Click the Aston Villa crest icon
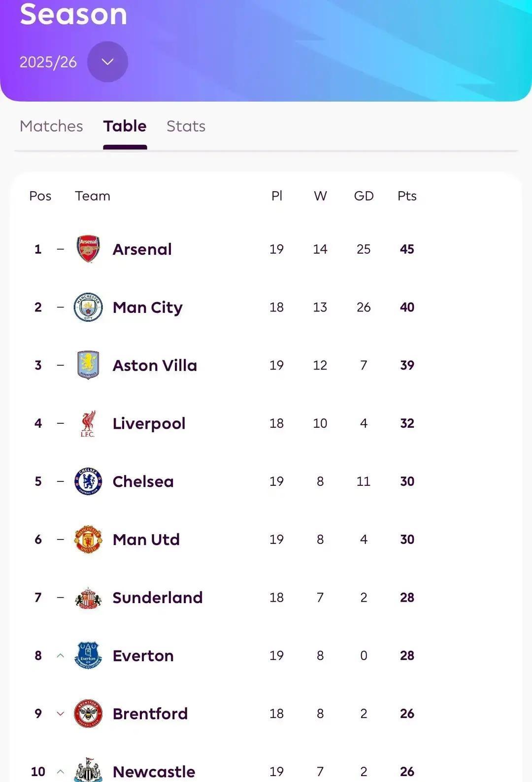The width and height of the screenshot is (532, 782). pyautogui.click(x=88, y=365)
